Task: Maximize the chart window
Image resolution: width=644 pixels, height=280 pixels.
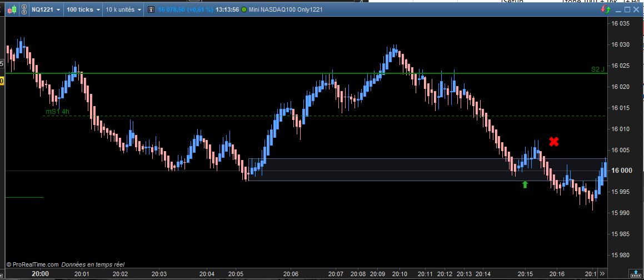Action: [x=627, y=9]
